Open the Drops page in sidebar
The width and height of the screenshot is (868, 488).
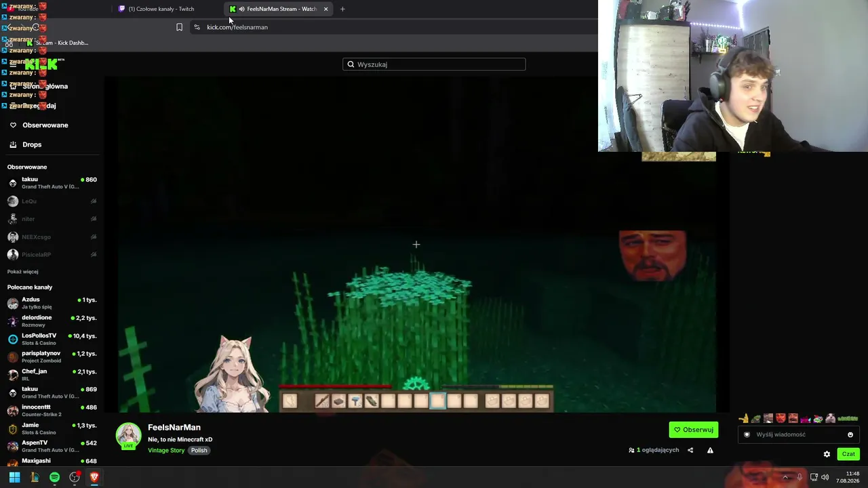tap(32, 144)
